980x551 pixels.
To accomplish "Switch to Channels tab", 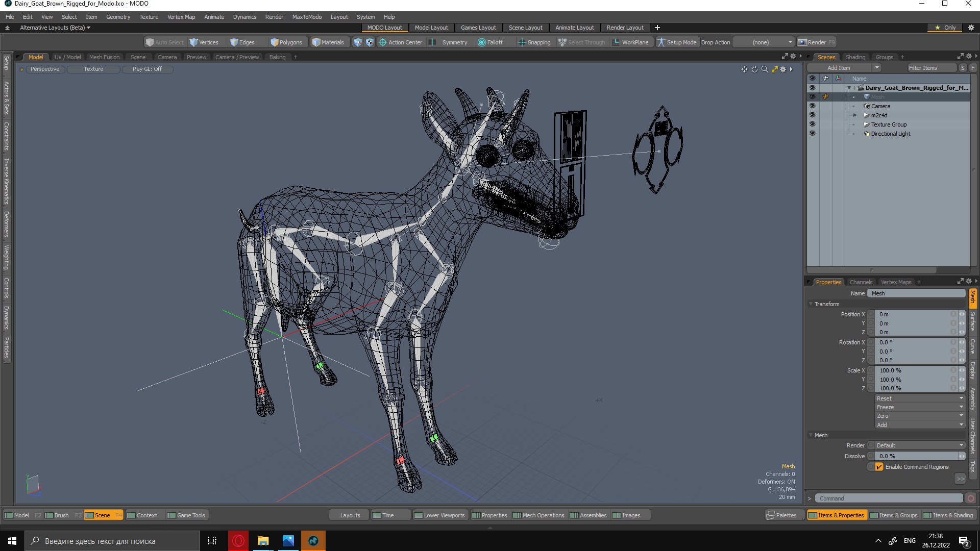I will [x=861, y=282].
